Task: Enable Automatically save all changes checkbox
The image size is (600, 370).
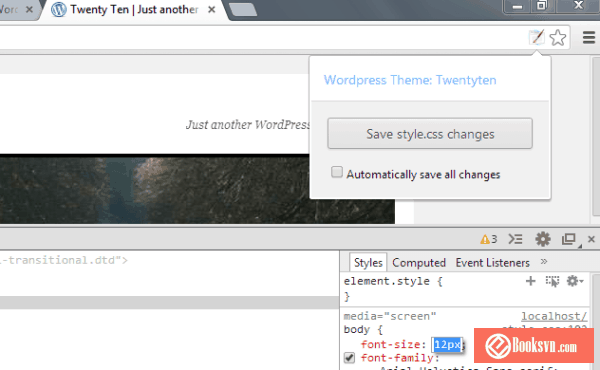Action: click(337, 172)
